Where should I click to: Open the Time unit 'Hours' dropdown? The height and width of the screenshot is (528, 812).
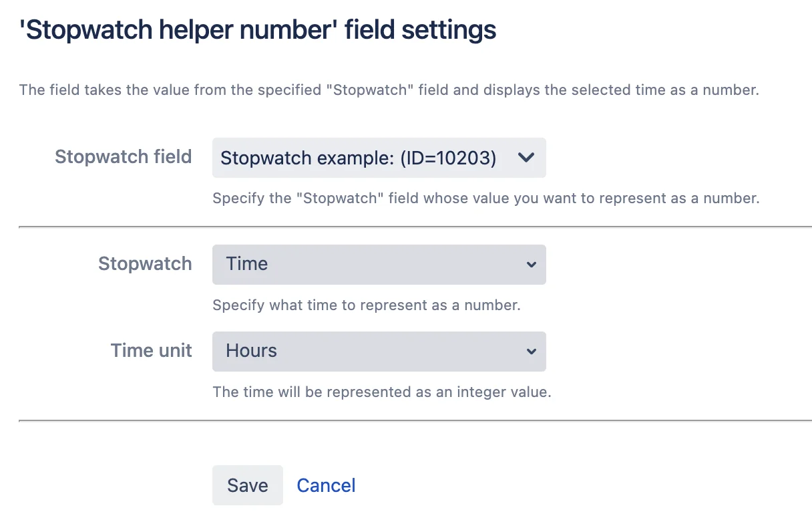tap(379, 352)
